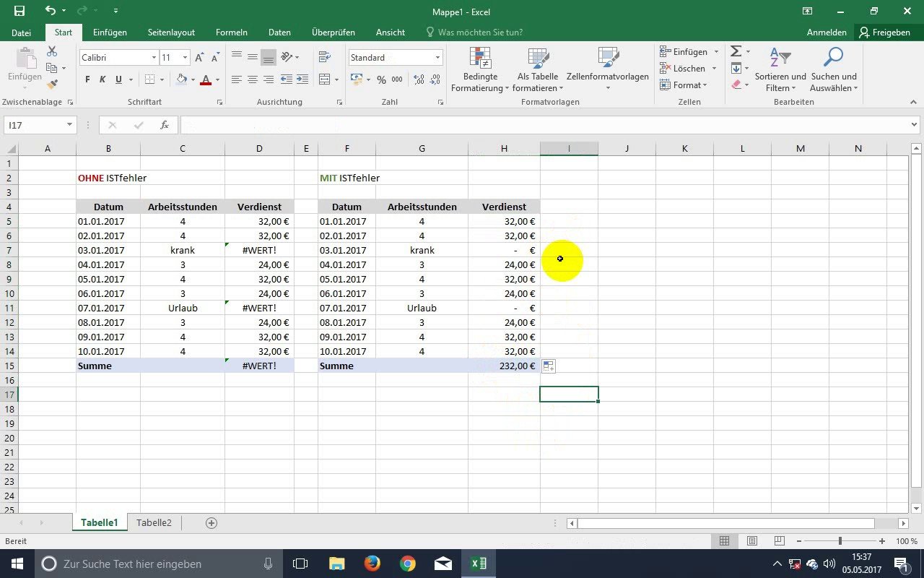Switch to the Tabelle2 sheet tab

point(154,522)
